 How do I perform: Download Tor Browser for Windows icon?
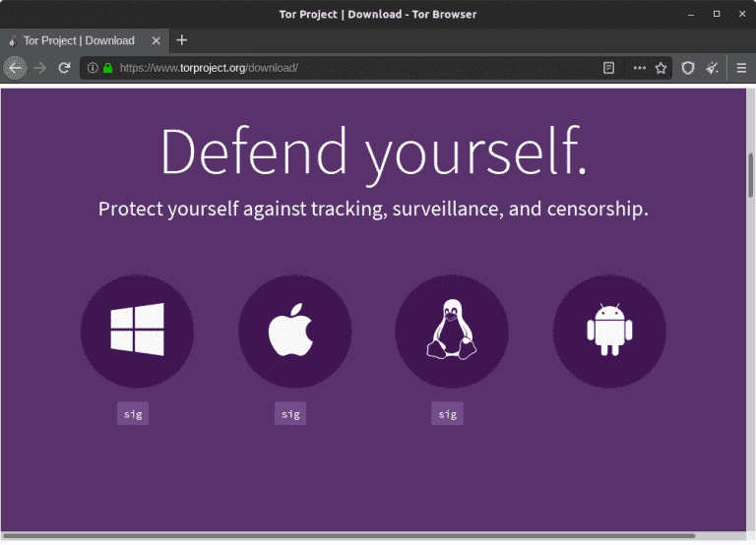pos(138,332)
